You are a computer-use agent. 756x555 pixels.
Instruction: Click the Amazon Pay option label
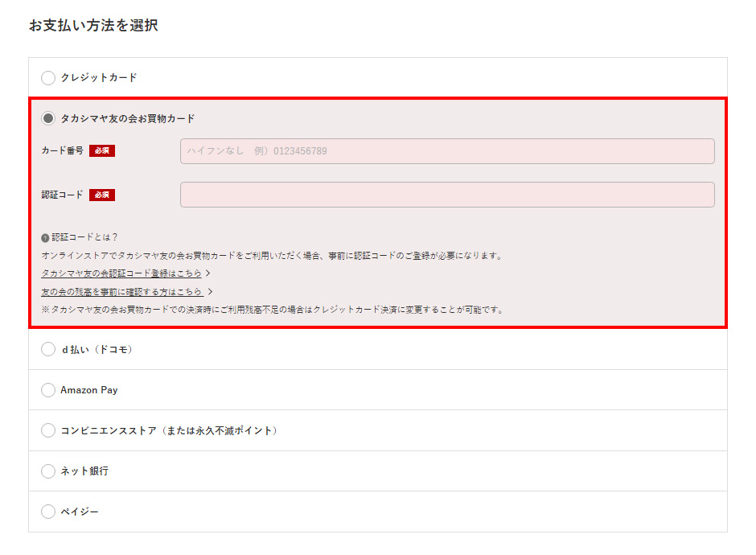tap(89, 389)
